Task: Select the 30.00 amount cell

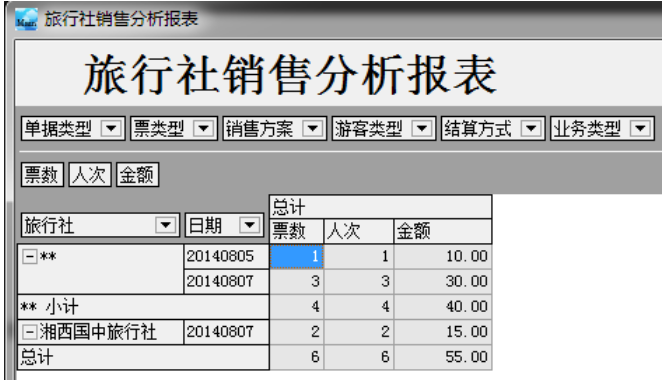Action: [443, 281]
